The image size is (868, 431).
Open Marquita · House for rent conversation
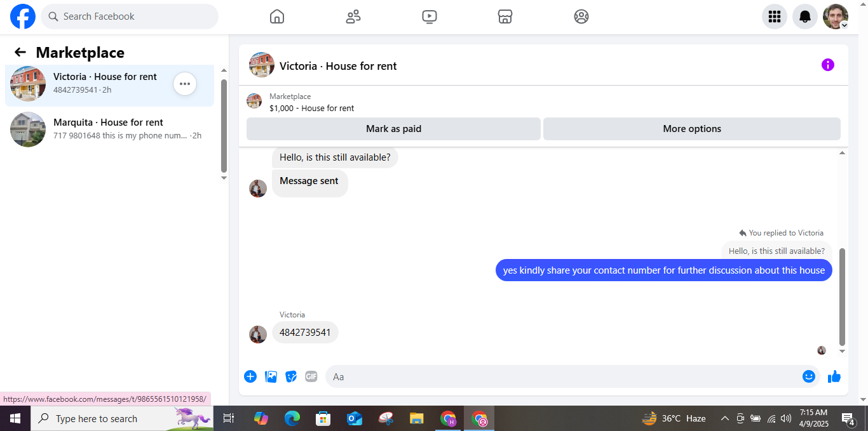[109, 129]
